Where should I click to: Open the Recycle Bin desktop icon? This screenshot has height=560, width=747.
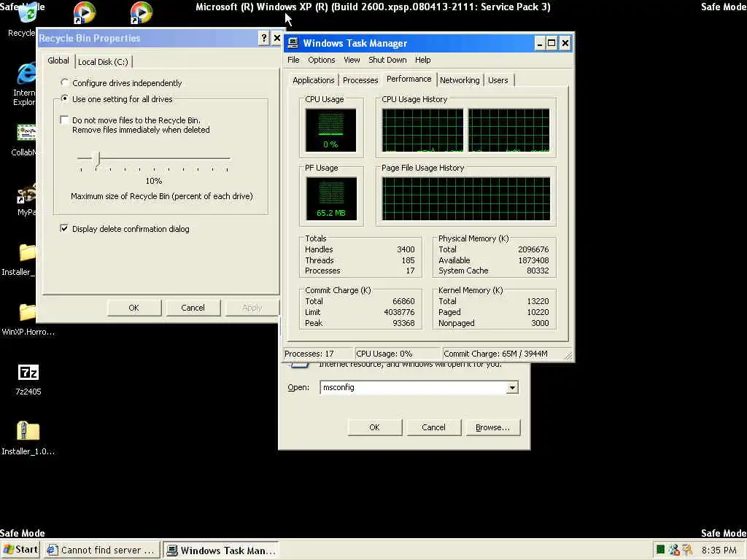[27, 15]
